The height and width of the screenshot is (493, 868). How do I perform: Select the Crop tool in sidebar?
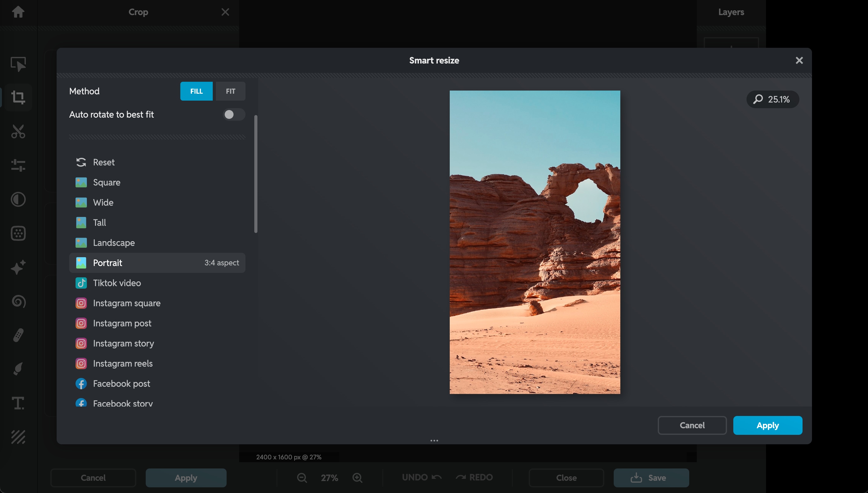point(18,97)
